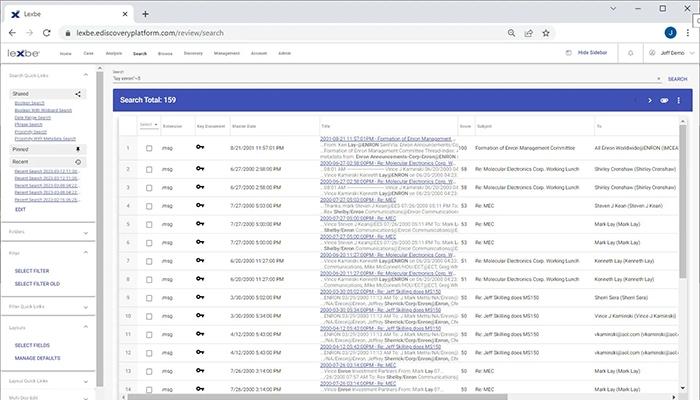This screenshot has width=700, height=400.
Task: Check the checkbox for row 6
Action: [x=149, y=243]
